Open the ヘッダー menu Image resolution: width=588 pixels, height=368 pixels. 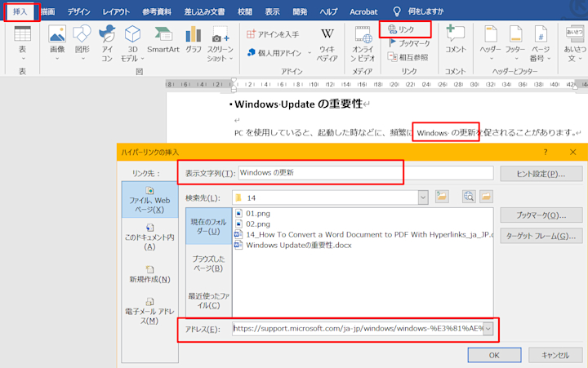(x=491, y=43)
